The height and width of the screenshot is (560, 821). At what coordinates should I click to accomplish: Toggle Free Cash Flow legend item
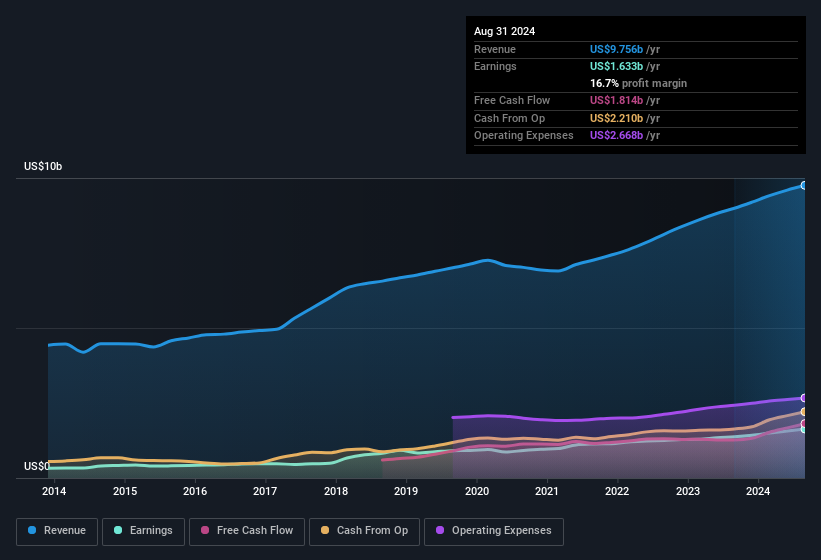(246, 530)
